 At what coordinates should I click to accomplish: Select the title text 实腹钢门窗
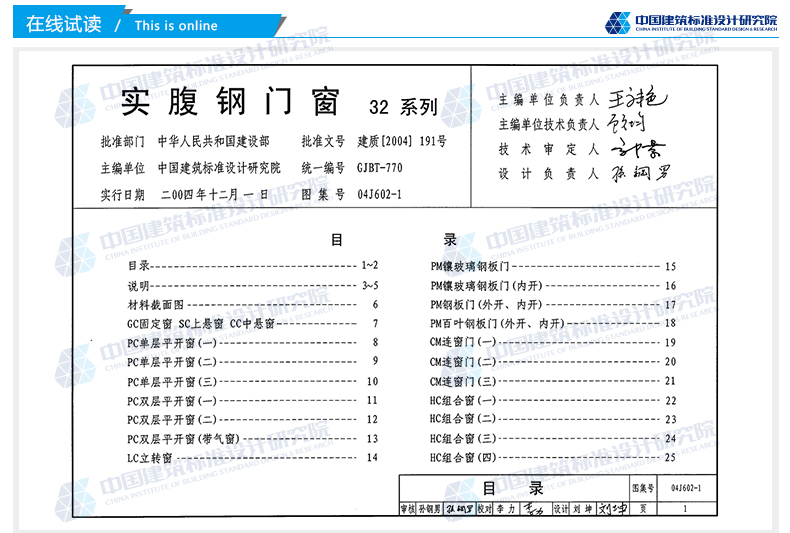pyautogui.click(x=230, y=101)
